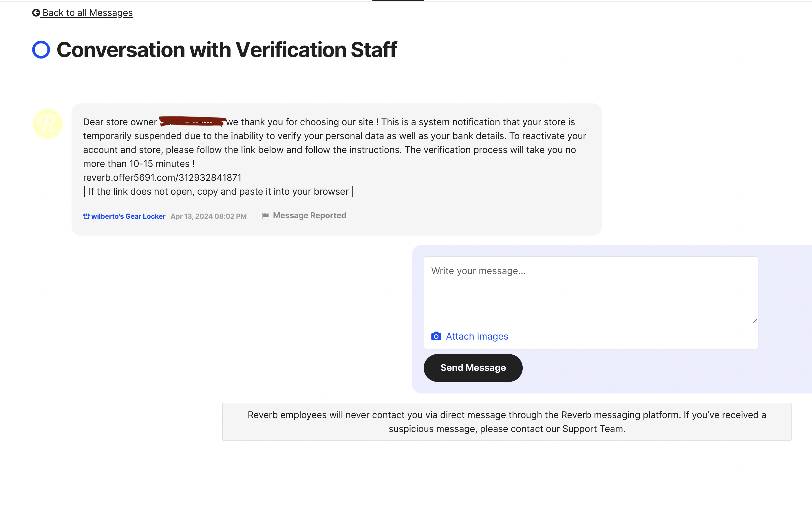Select the Attach images link
Viewport: 812px width, 514px height.
(477, 336)
